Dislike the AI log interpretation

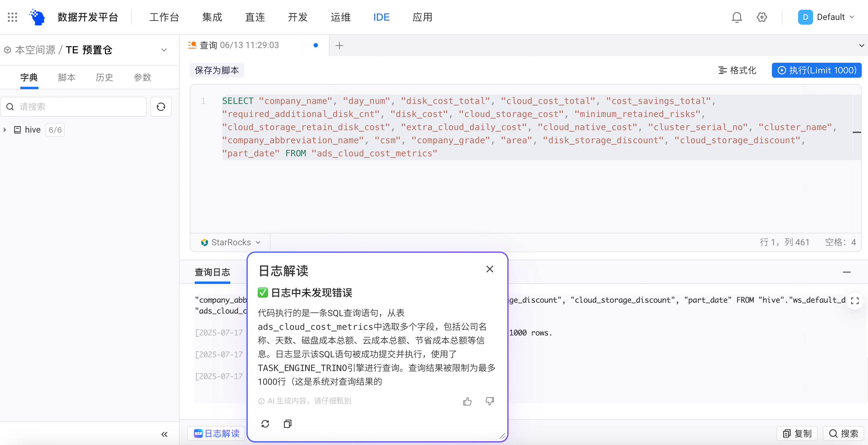point(490,401)
